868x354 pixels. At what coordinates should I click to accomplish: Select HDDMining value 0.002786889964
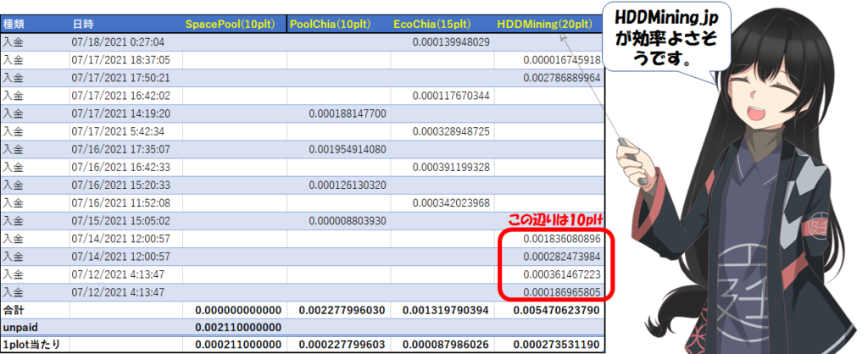pos(562,78)
